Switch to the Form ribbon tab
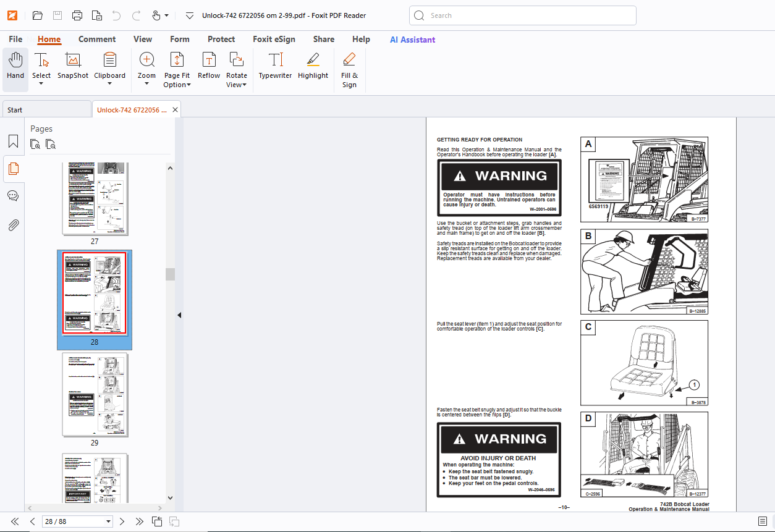 tap(180, 39)
